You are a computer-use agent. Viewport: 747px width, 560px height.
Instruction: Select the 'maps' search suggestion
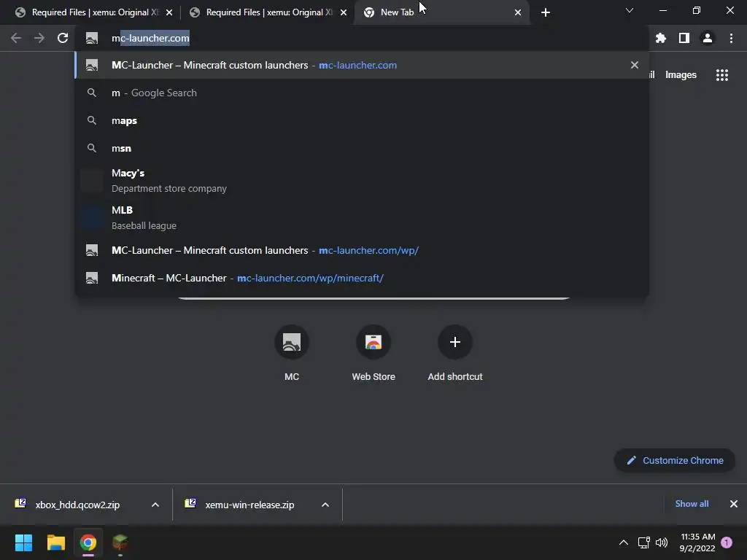click(x=362, y=120)
